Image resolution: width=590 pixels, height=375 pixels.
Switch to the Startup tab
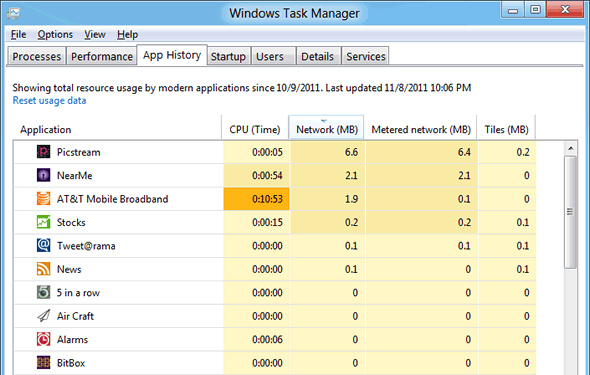[228, 56]
